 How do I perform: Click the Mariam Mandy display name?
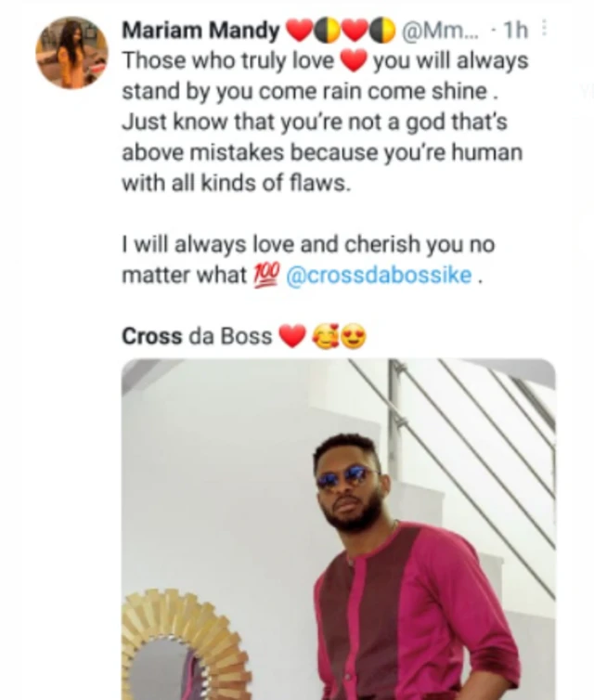pyautogui.click(x=200, y=31)
